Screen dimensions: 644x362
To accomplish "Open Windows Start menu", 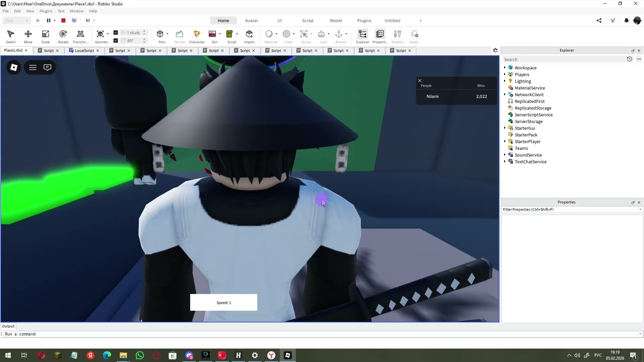I will (8, 355).
